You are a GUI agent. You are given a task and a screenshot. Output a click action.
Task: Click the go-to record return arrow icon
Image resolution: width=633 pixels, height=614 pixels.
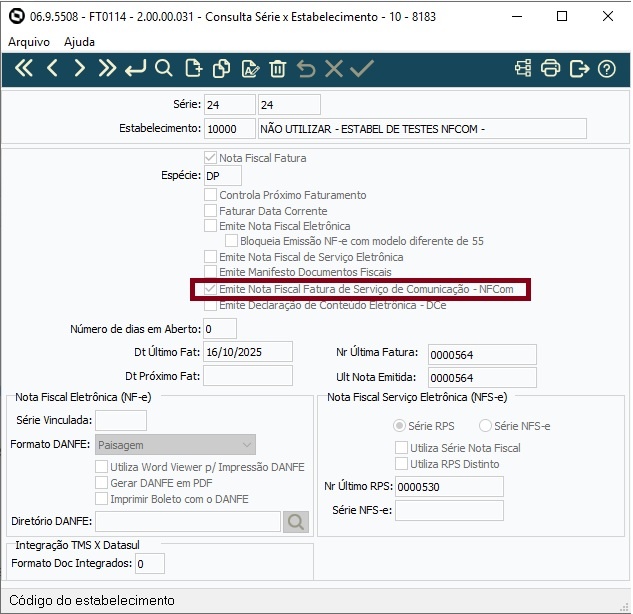pyautogui.click(x=135, y=68)
